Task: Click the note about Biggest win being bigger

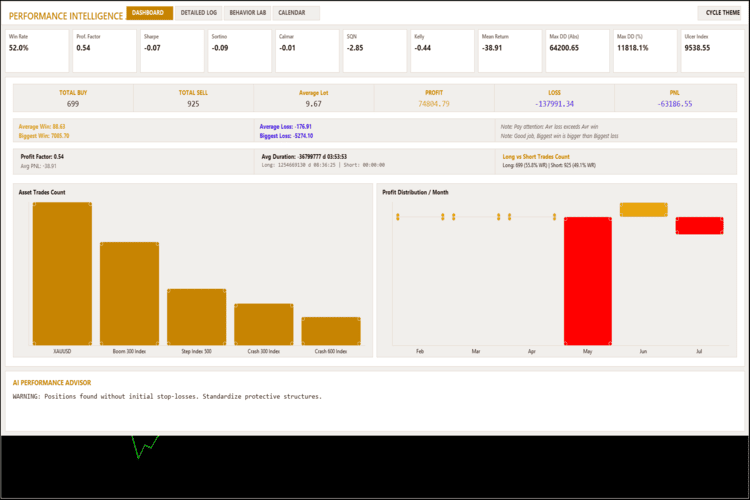Action: click(x=559, y=136)
